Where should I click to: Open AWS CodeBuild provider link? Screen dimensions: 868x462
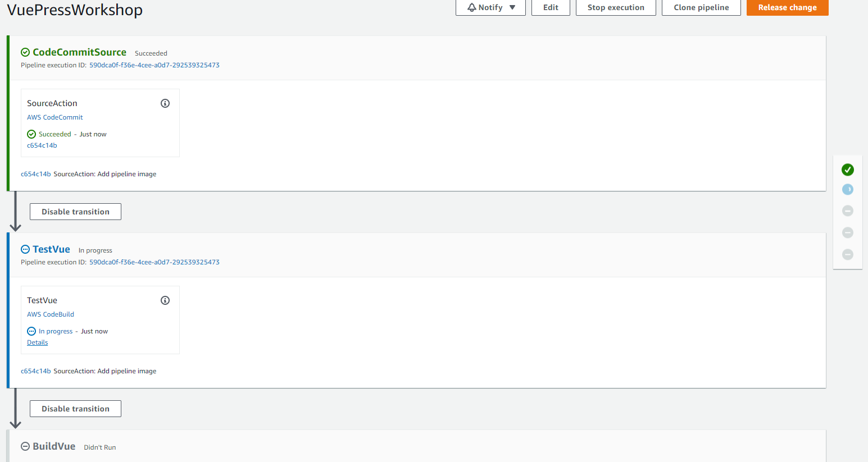pyautogui.click(x=51, y=314)
